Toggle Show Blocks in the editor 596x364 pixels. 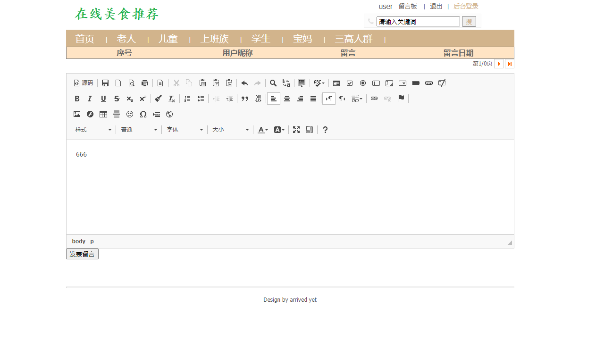[x=310, y=129]
